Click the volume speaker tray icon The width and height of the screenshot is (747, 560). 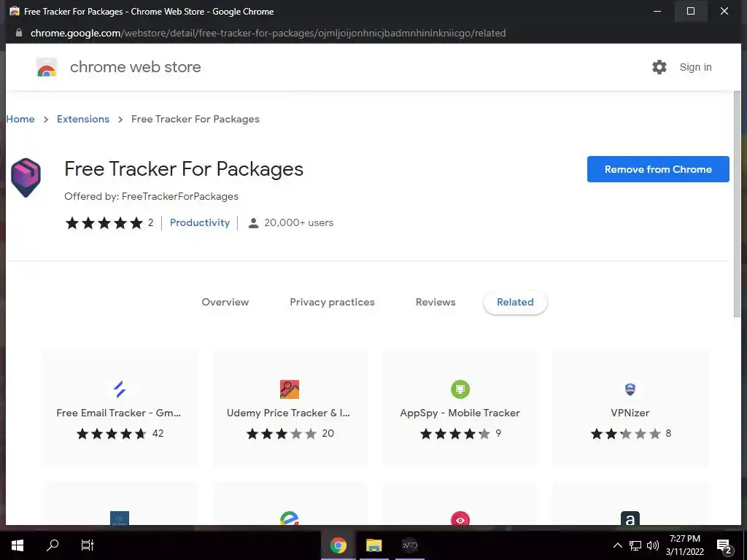coord(653,545)
